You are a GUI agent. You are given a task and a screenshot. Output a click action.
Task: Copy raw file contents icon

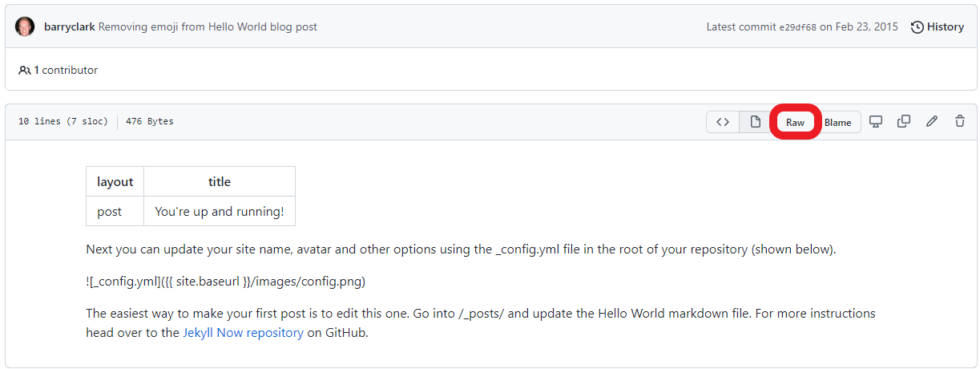tap(904, 122)
